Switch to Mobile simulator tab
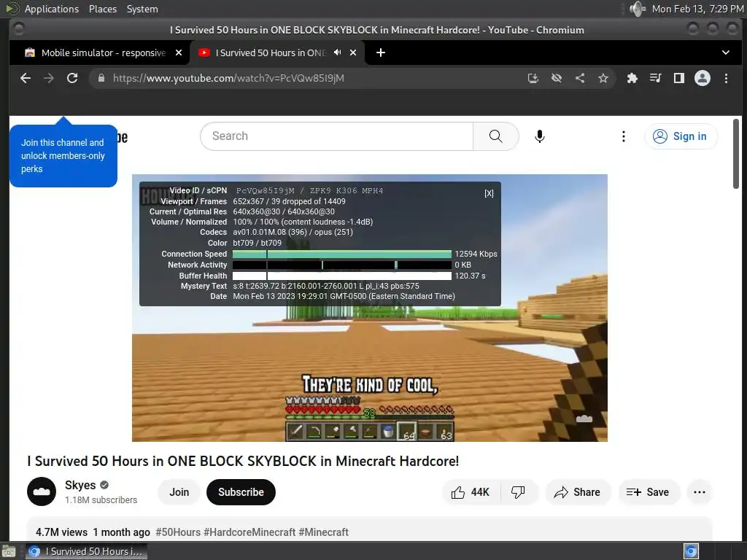747x560 pixels. point(104,52)
